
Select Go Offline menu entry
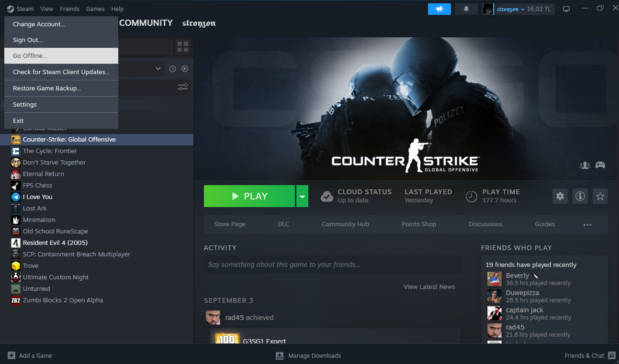click(x=61, y=55)
